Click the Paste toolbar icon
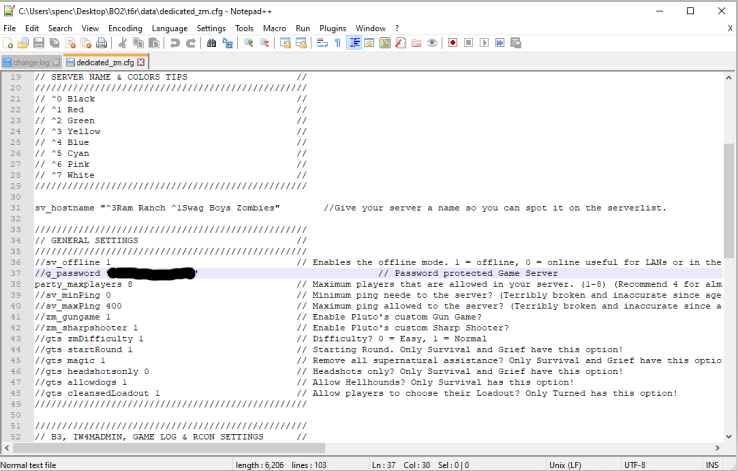 [154, 43]
